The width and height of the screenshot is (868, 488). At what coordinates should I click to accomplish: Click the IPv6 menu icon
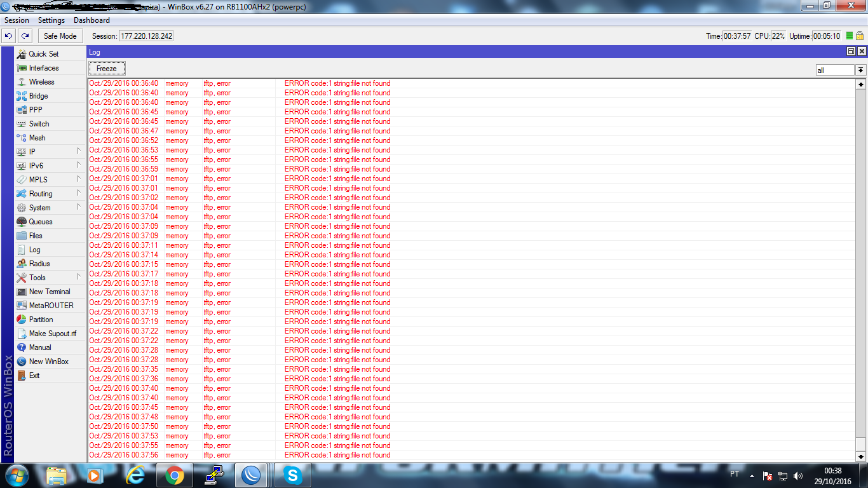point(22,166)
